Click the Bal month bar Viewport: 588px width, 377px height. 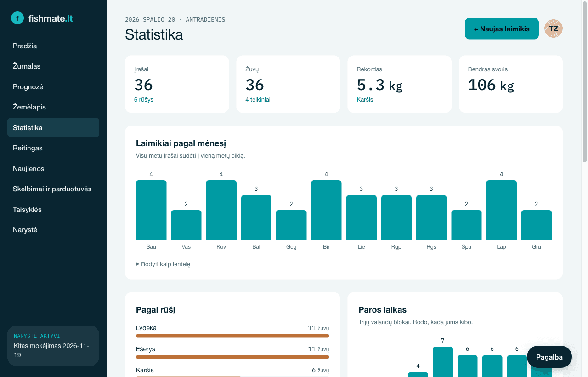coord(256,217)
